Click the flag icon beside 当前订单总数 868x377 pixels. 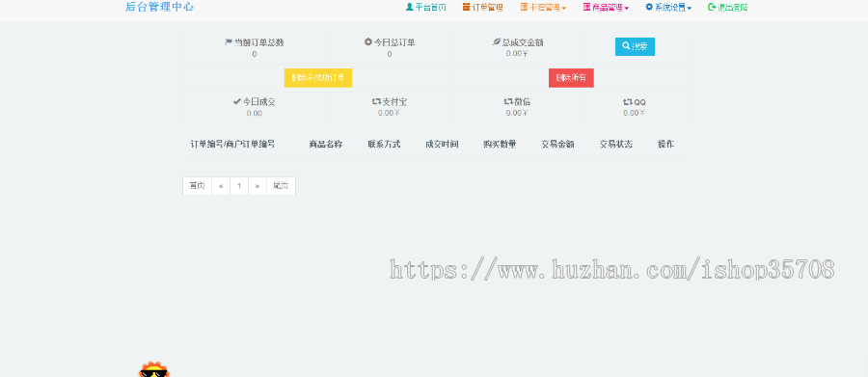(x=229, y=42)
